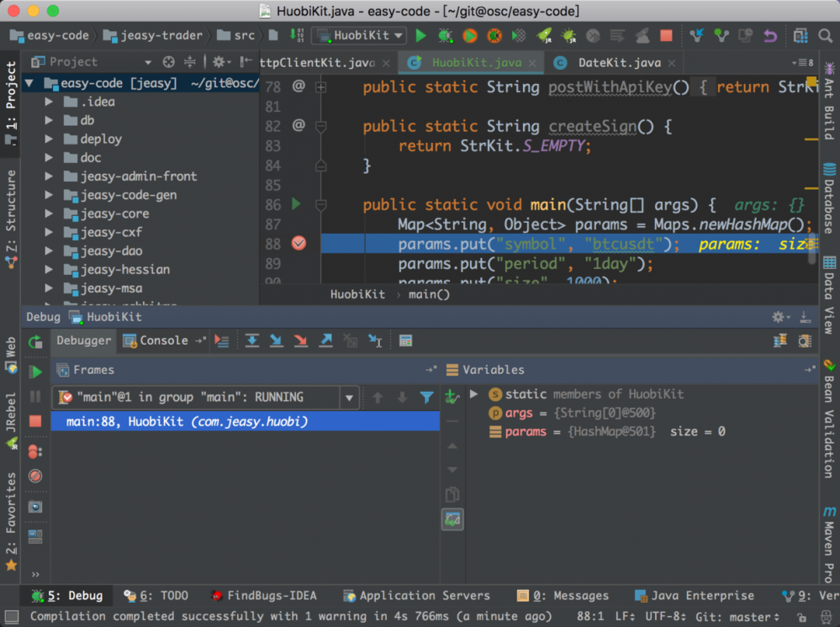The height and width of the screenshot is (627, 840).
Task: Expand static members of HuobiKit node
Action: tap(473, 394)
